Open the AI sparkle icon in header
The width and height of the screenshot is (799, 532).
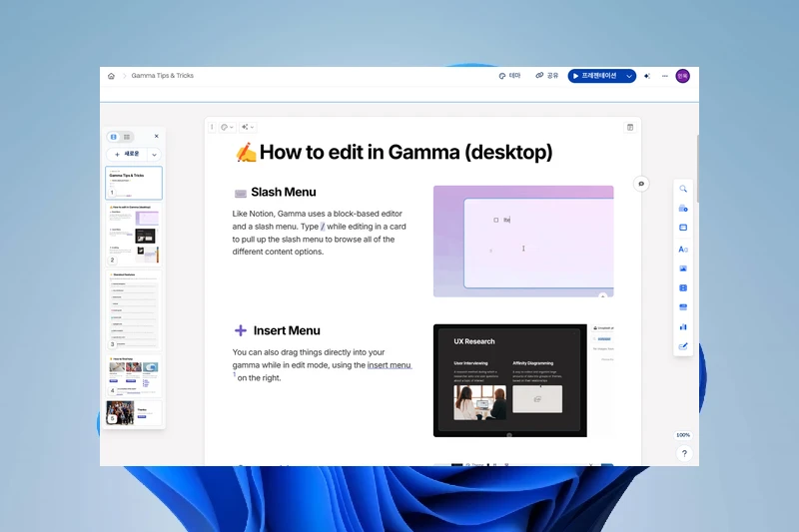647,76
